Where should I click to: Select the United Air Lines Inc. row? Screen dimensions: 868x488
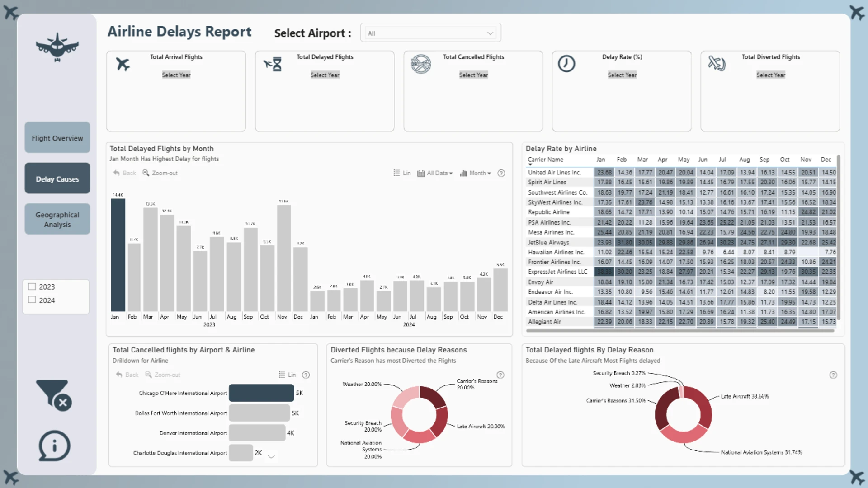(x=682, y=172)
